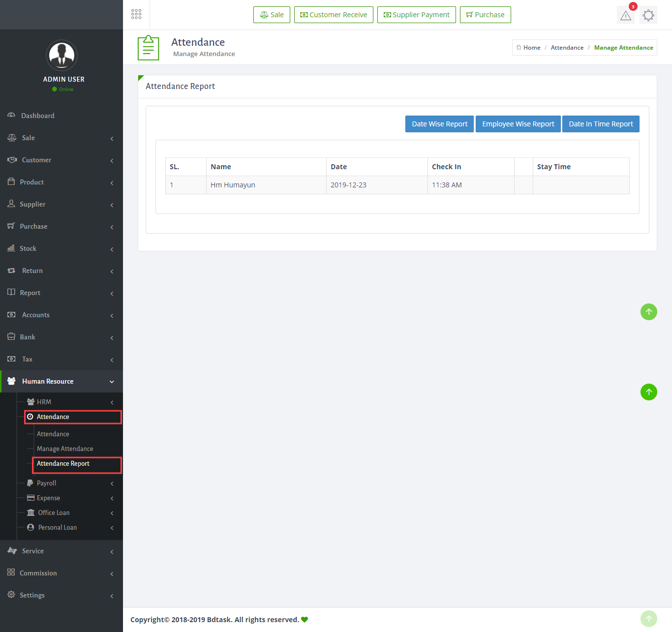
Task: Expand the Payroll submenu arrow
Action: pos(112,483)
